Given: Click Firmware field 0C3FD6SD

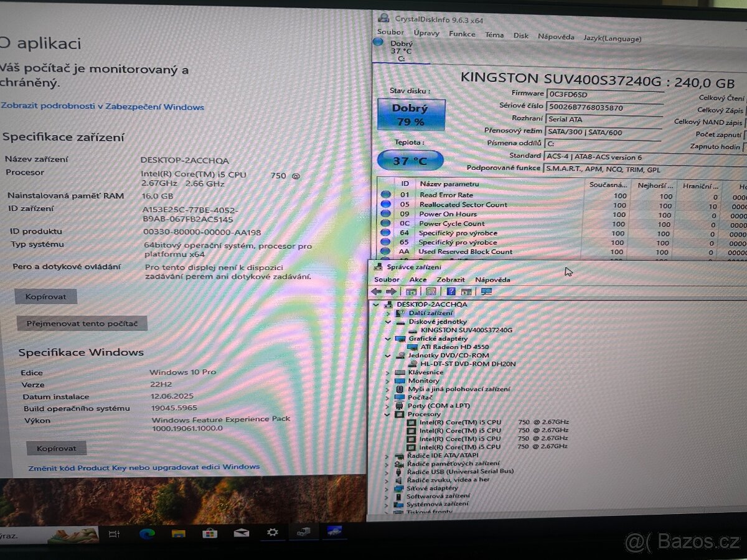Looking at the screenshot, I should (604, 94).
